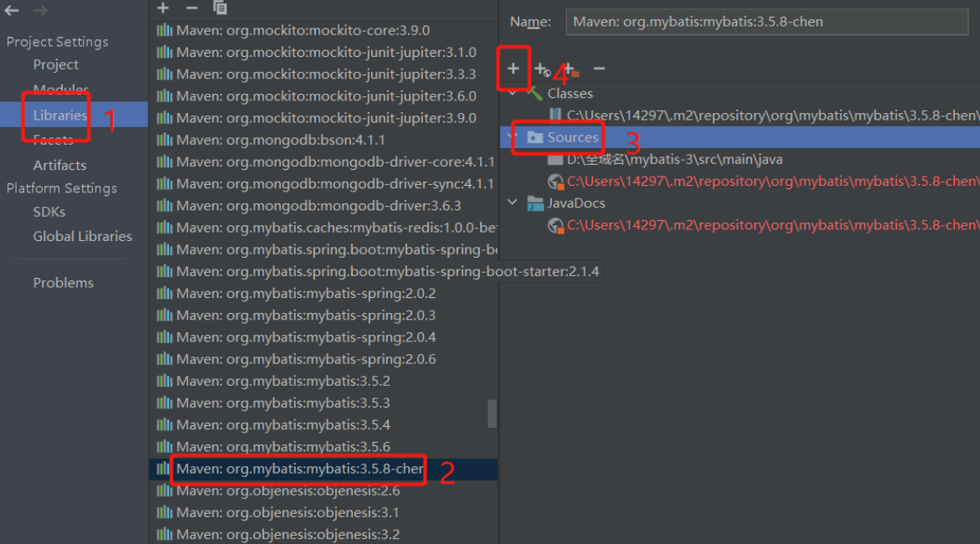Select Maven: org.mockito:mockito-junit-jupiter:3.3.3
Viewport: 980px width, 544px height.
click(323, 74)
